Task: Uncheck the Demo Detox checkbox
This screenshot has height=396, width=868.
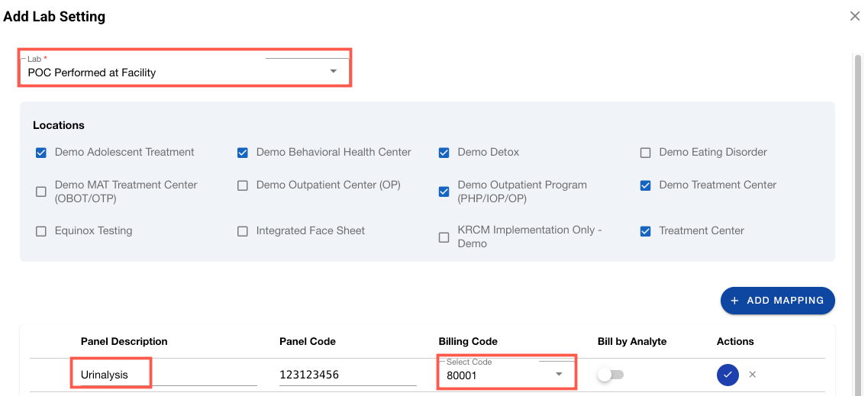Action: pos(444,153)
